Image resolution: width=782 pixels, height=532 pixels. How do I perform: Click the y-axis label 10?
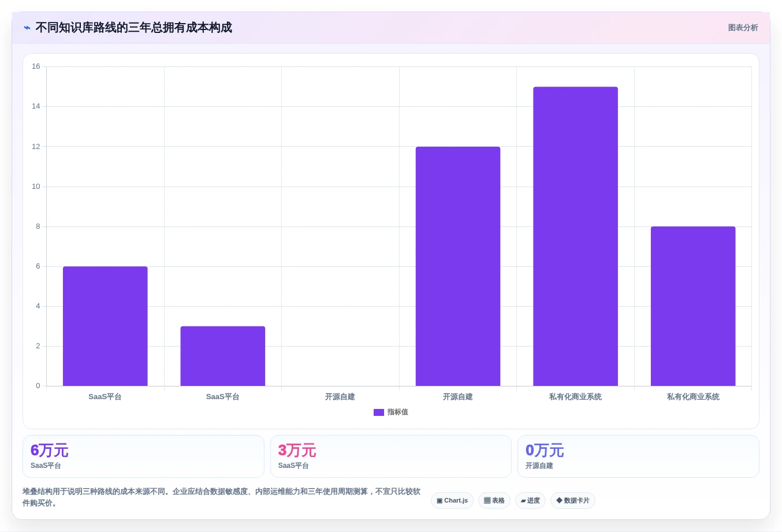[36, 187]
